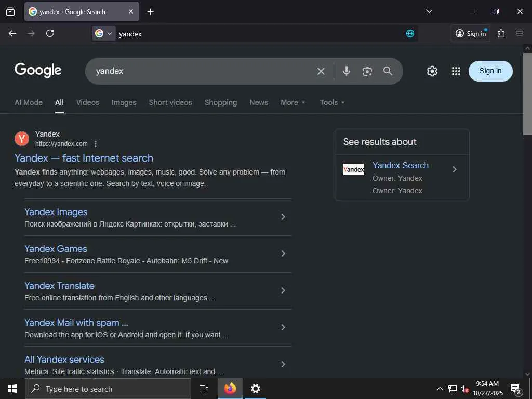Click the translate globe icon in address bar

[410, 33]
